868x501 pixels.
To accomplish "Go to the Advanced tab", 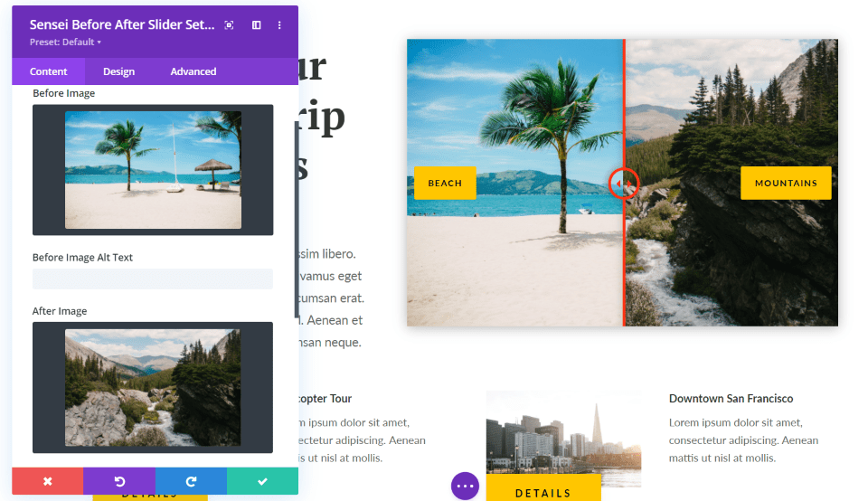I will 193,71.
